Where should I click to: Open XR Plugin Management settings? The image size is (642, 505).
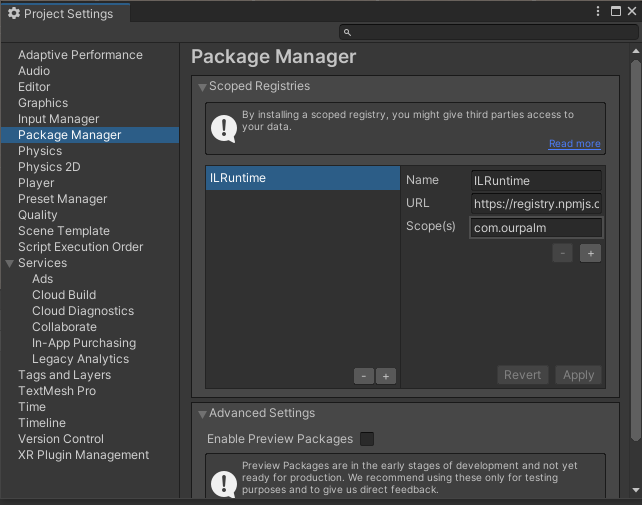coord(84,454)
